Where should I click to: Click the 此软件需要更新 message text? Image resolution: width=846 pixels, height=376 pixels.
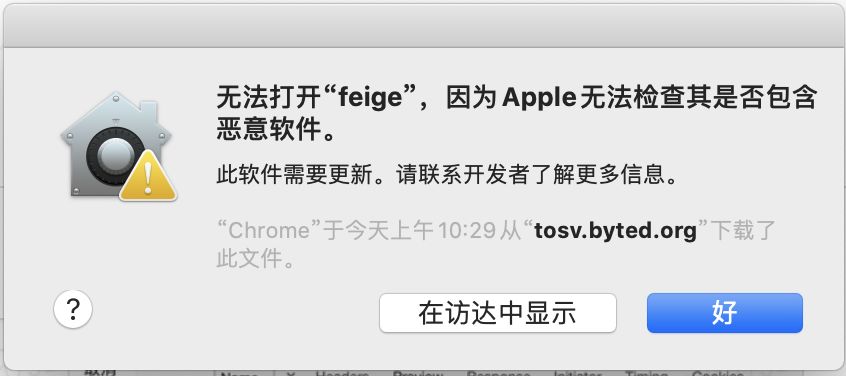coord(446,175)
